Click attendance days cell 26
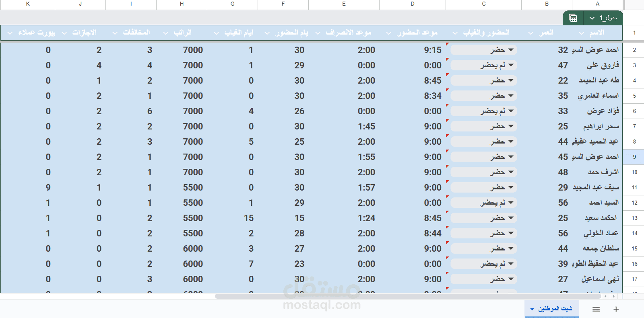This screenshot has width=644, height=318. click(x=299, y=111)
